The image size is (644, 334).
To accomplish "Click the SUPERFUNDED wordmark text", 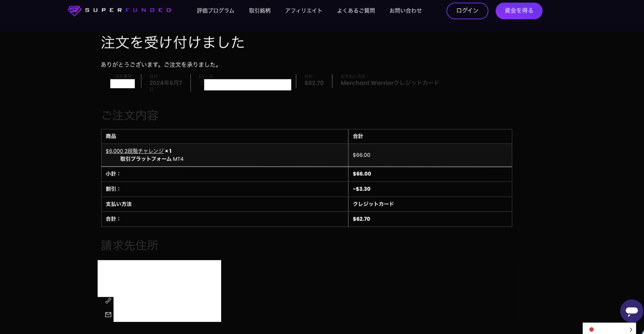I will (x=128, y=10).
